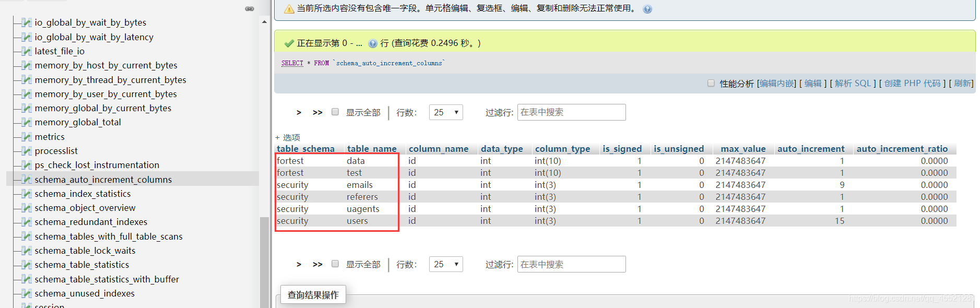Sort by max_value column header

(743, 149)
